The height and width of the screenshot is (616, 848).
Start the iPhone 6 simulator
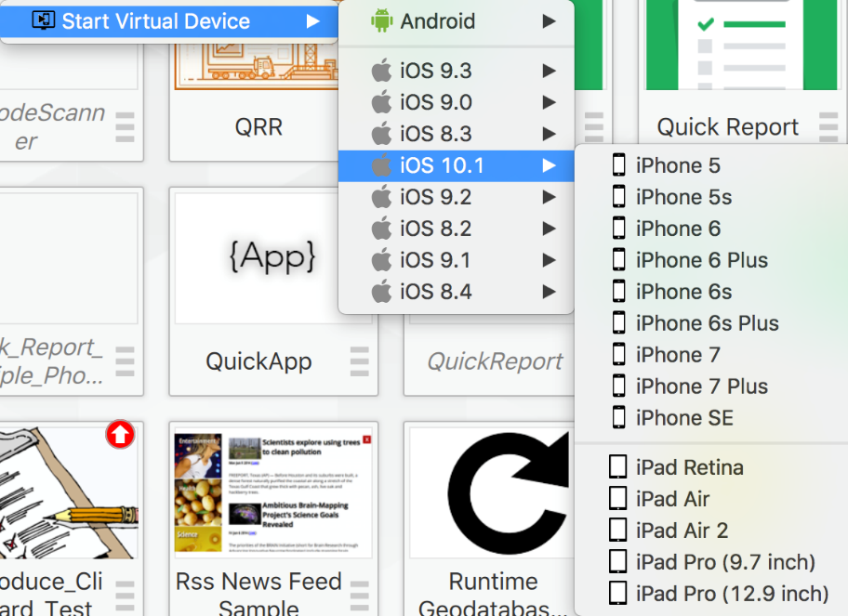(x=711, y=229)
